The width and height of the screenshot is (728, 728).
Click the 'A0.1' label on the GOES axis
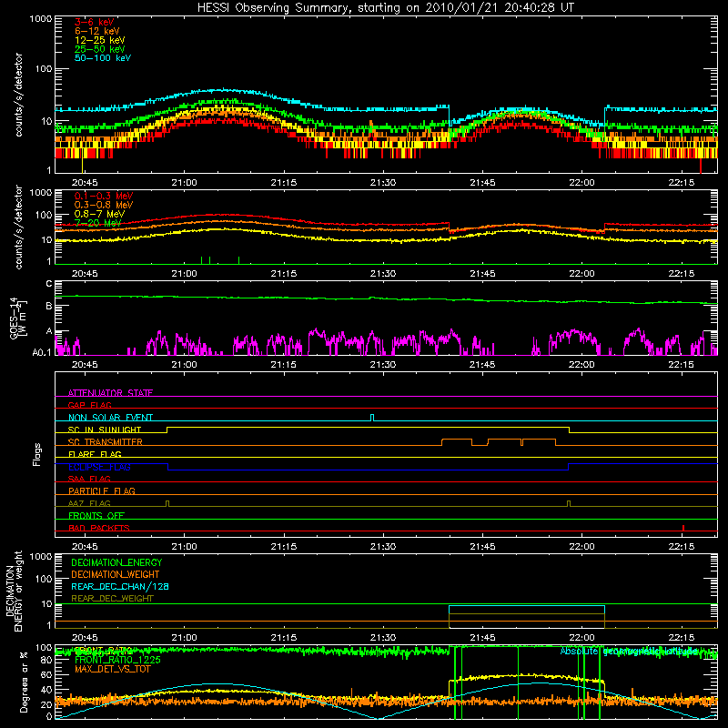pyautogui.click(x=42, y=352)
